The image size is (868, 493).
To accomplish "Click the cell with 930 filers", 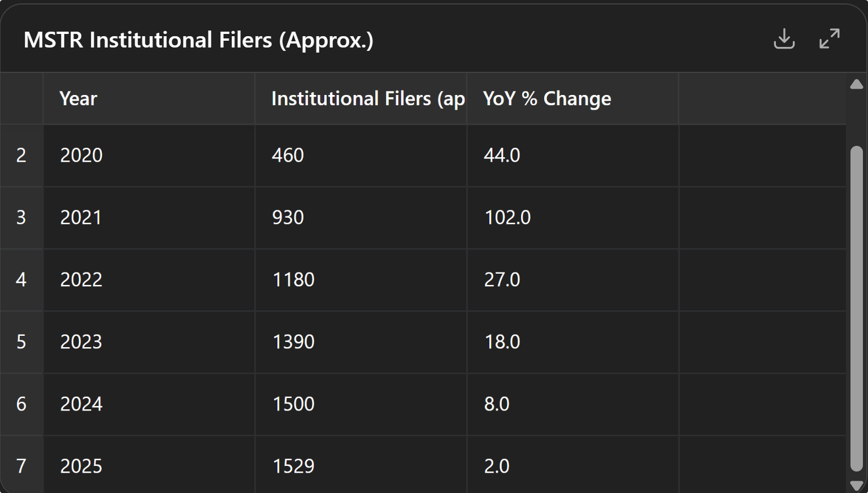I will point(361,218).
